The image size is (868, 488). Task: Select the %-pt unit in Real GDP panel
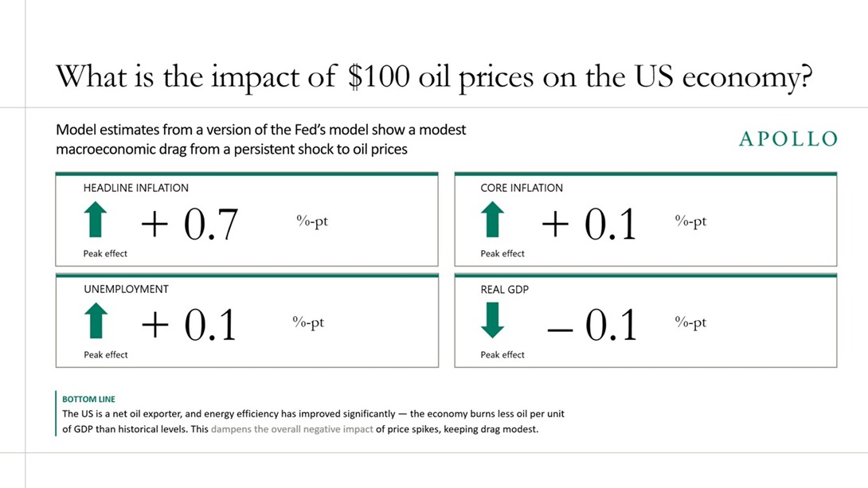[x=689, y=322]
